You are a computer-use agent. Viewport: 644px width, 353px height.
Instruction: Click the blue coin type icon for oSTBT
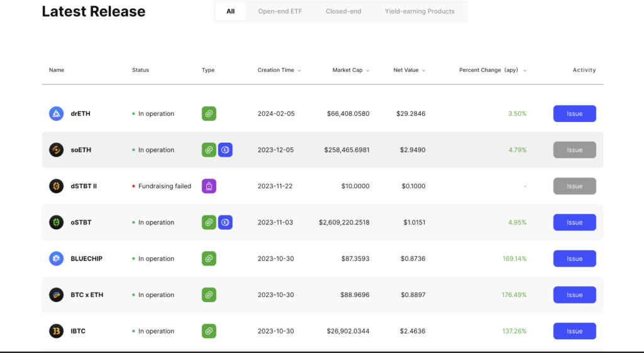point(225,222)
